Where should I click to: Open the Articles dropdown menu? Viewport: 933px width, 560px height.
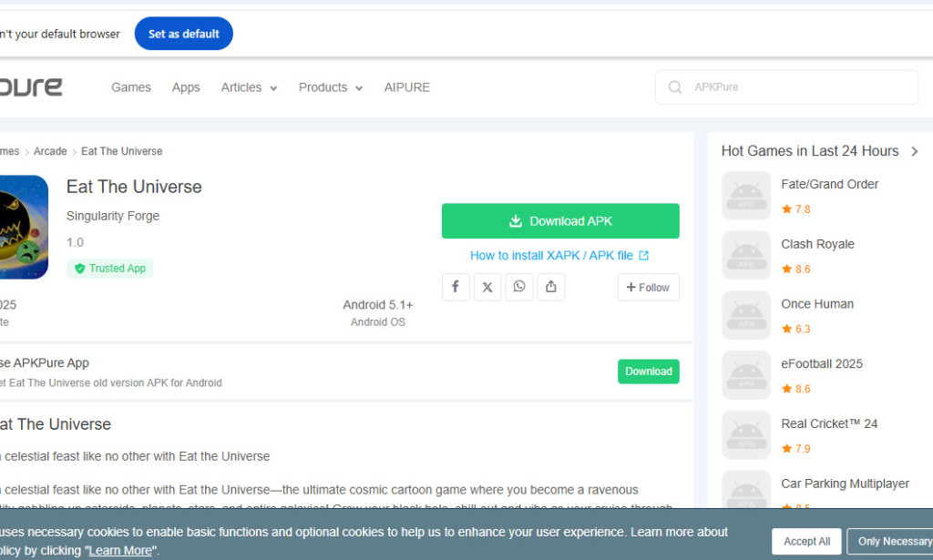point(249,87)
